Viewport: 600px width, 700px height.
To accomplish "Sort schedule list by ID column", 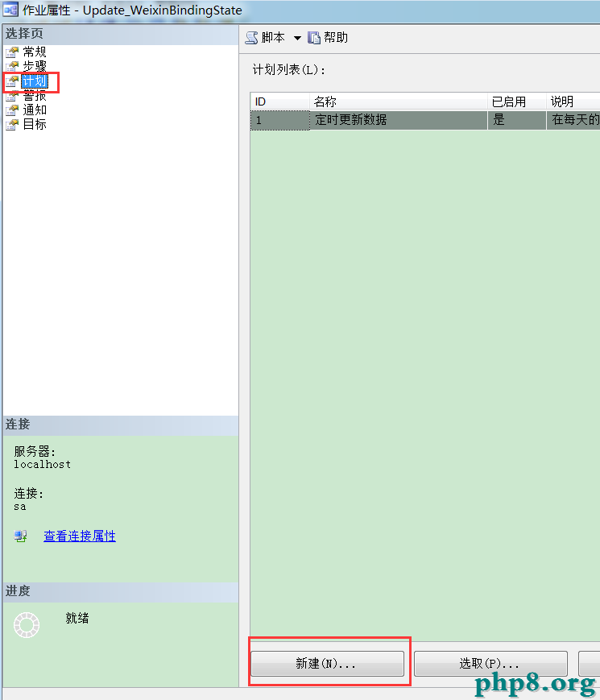I will [x=280, y=101].
